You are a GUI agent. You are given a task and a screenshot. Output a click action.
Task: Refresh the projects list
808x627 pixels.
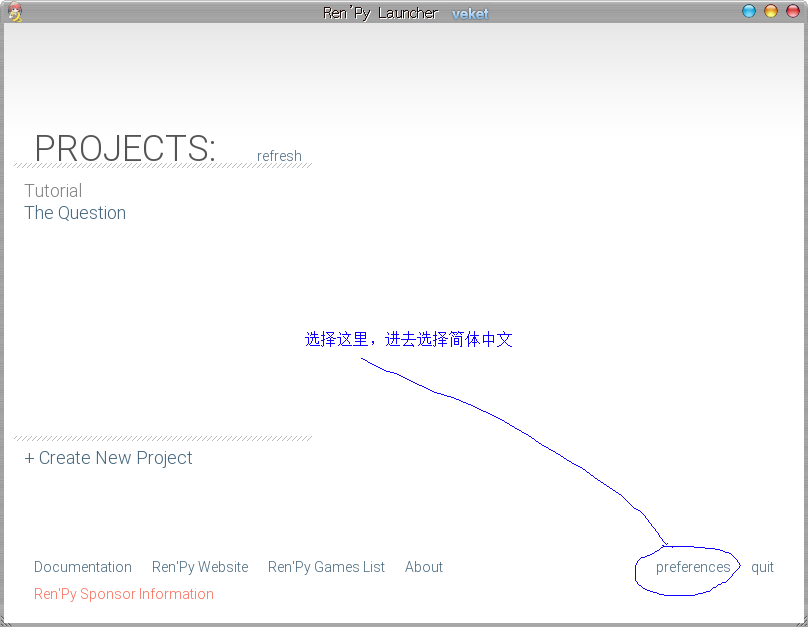[279, 156]
